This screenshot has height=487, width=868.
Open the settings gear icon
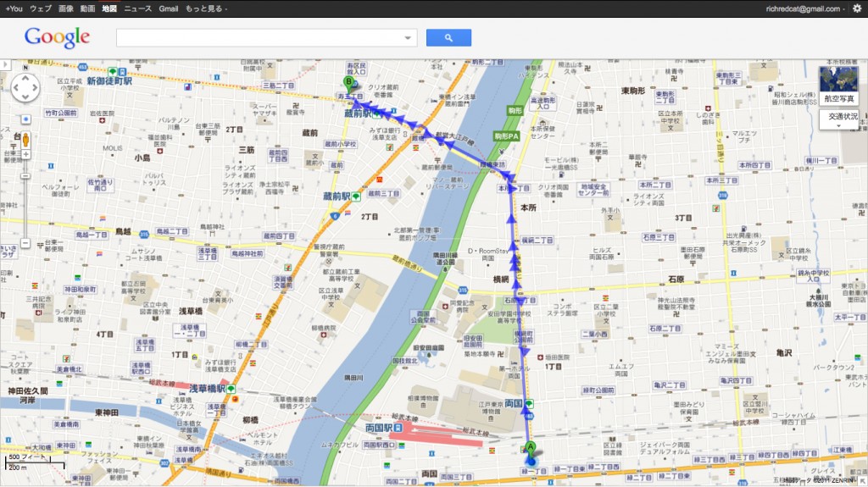(x=857, y=8)
